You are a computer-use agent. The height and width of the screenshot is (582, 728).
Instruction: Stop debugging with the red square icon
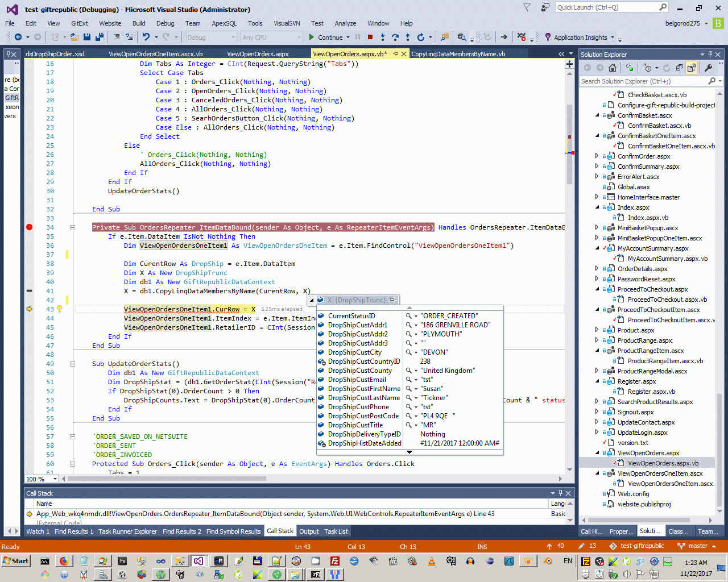click(x=370, y=38)
